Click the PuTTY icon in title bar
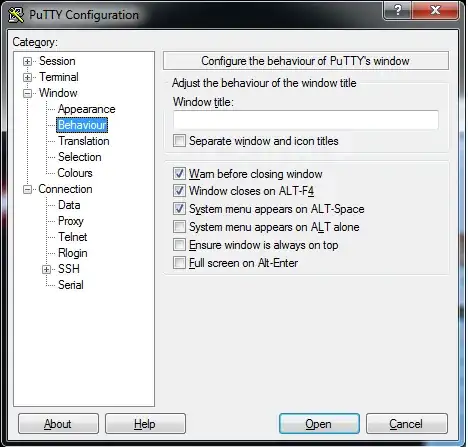 click(x=16, y=15)
